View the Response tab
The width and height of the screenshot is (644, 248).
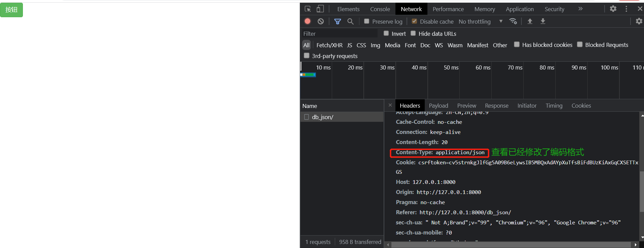click(x=496, y=106)
